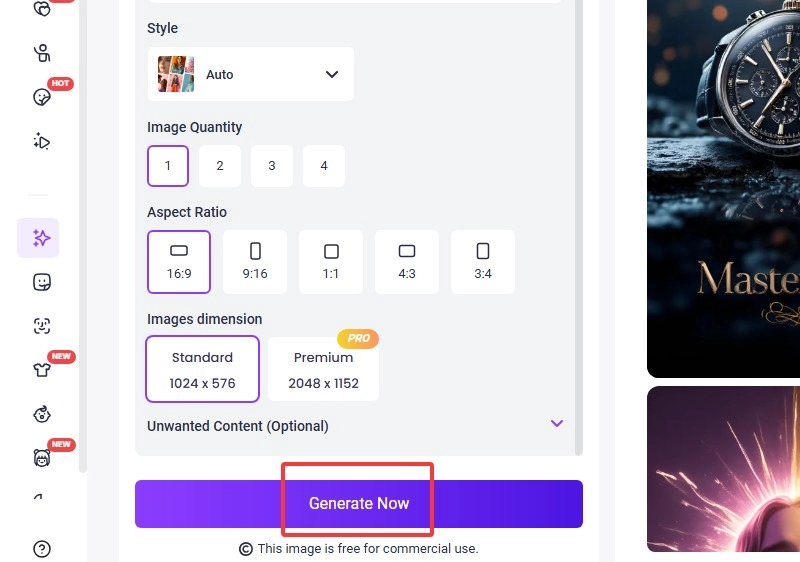The width and height of the screenshot is (800, 562).
Task: Set image quantity to 2
Action: pyautogui.click(x=220, y=166)
